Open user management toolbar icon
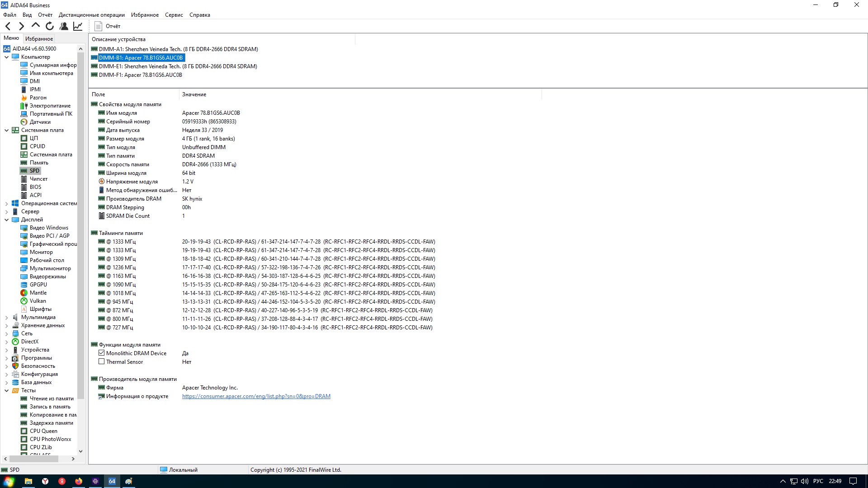Screen dimensions: 868x488 [x=64, y=26]
